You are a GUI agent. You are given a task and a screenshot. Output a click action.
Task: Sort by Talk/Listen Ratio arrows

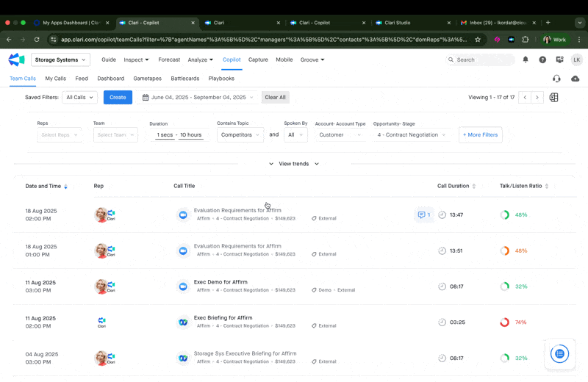pyautogui.click(x=546, y=187)
